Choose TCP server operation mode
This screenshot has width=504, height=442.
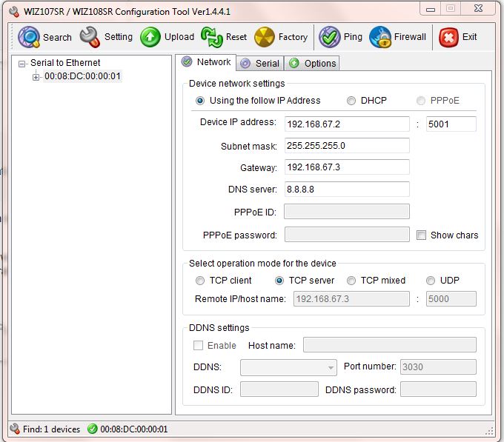coord(279,281)
